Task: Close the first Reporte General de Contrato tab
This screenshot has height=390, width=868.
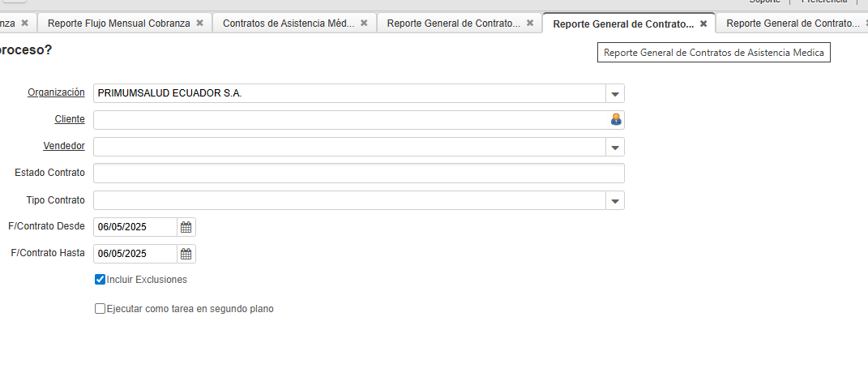Action: click(530, 24)
